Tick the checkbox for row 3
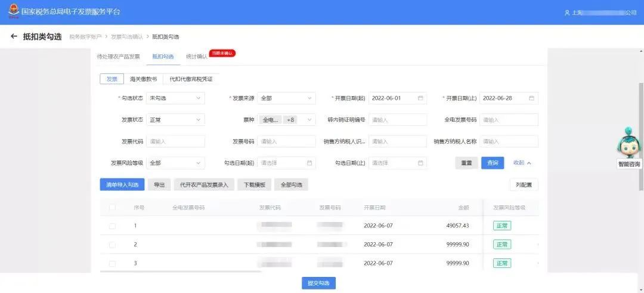This screenshot has width=644, height=293. (x=112, y=263)
